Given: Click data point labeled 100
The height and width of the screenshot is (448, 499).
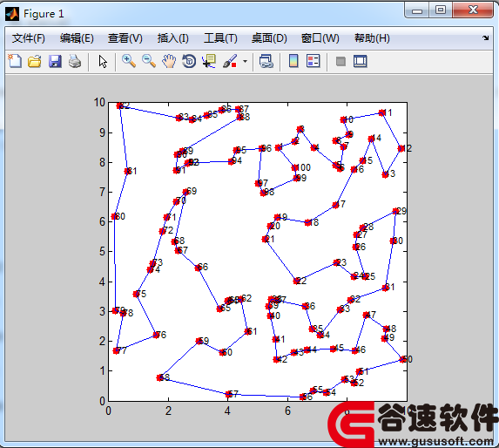Looking at the screenshot, I should click(x=294, y=168).
